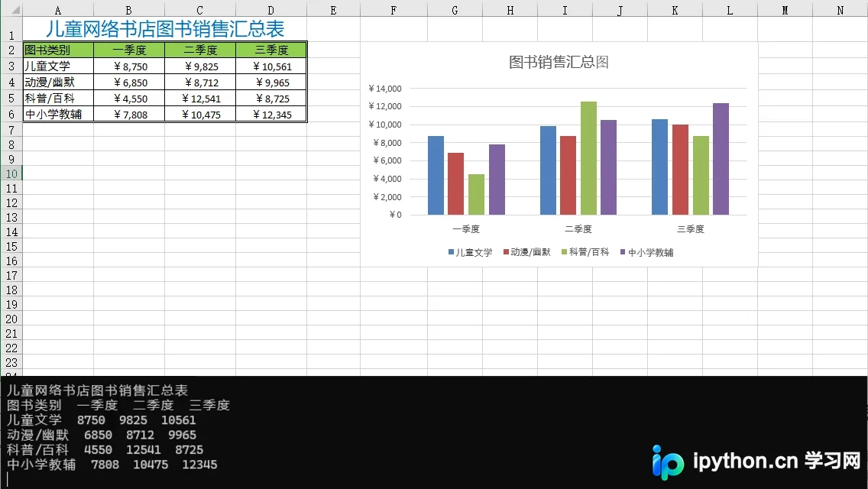The image size is (868, 489).
Task: Select the cell with ¥10,561
Action: (271, 66)
